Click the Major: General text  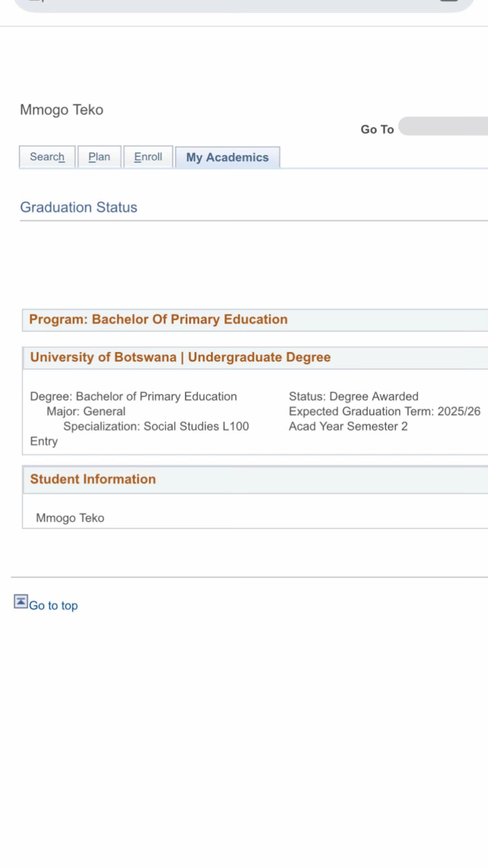pos(86,411)
